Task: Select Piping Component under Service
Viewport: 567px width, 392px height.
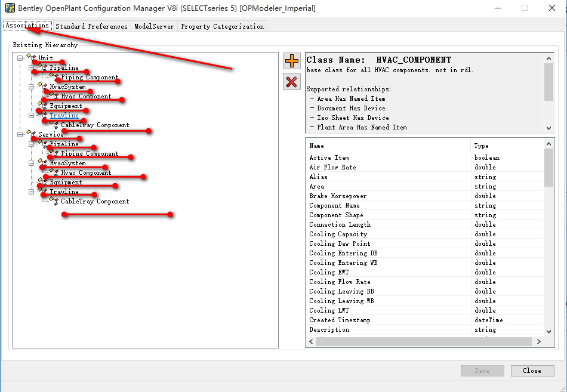Action: (x=90, y=153)
